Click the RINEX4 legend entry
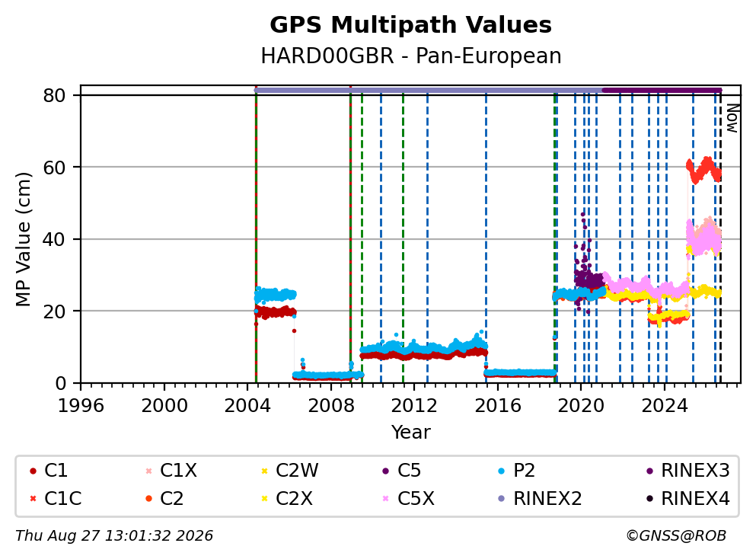The width and height of the screenshot is (756, 559). (688, 498)
